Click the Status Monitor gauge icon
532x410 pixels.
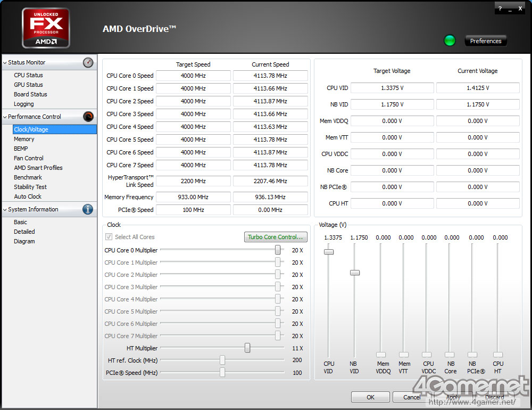(x=88, y=63)
